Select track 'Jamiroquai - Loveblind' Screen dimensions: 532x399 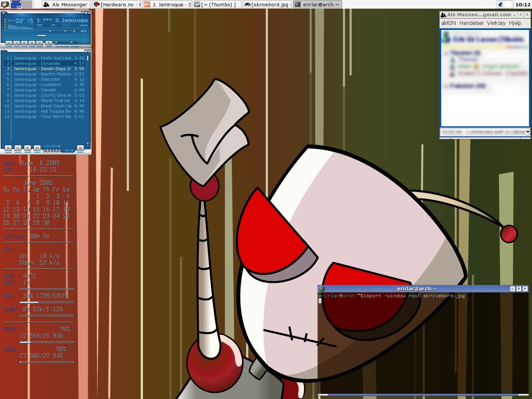point(44,84)
